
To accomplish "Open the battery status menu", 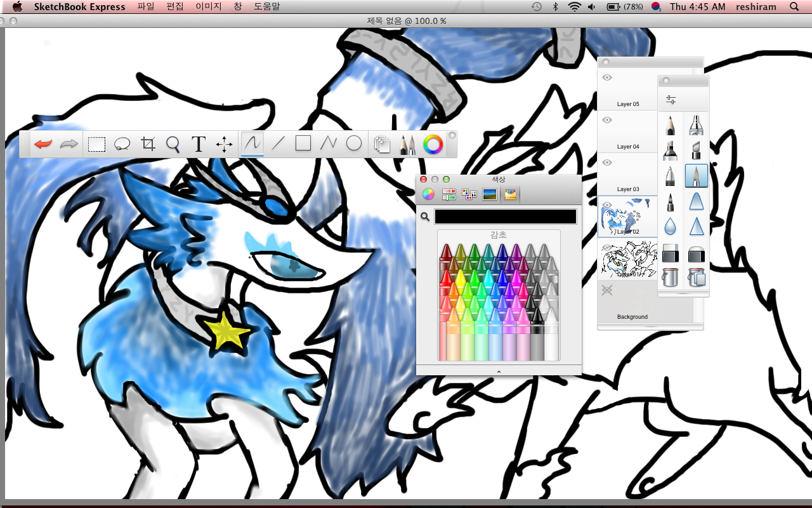I will pos(625,6).
